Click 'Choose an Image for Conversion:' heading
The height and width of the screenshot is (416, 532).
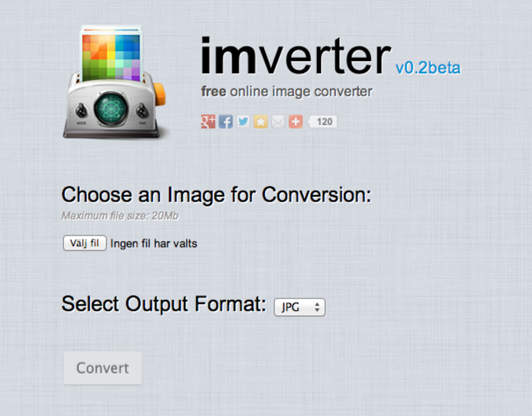click(216, 195)
